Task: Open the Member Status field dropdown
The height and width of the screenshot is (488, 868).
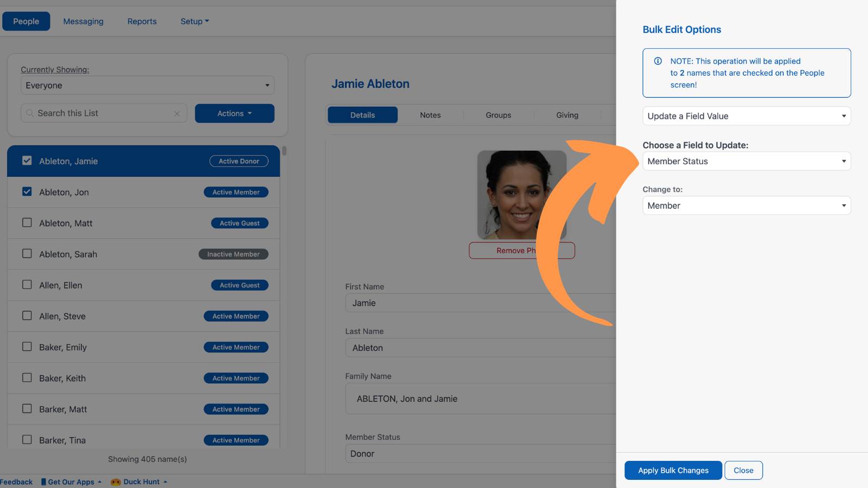Action: pyautogui.click(x=746, y=161)
